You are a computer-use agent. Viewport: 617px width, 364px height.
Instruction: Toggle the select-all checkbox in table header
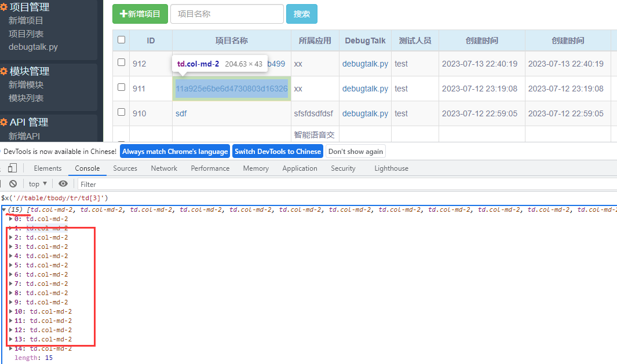121,40
